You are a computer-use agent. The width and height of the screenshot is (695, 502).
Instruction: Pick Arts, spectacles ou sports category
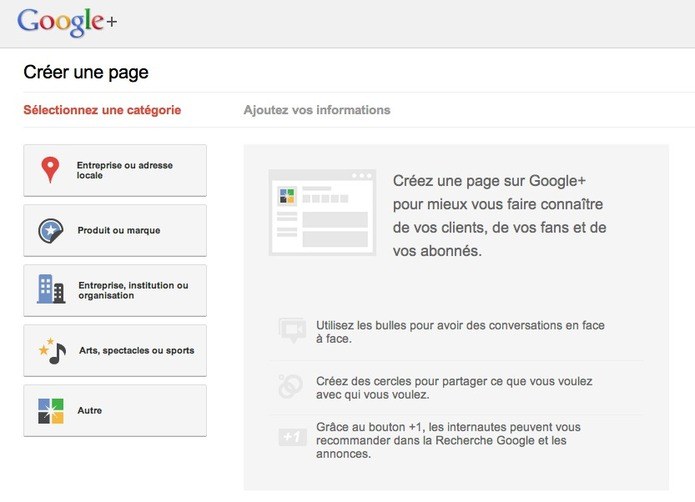(115, 350)
